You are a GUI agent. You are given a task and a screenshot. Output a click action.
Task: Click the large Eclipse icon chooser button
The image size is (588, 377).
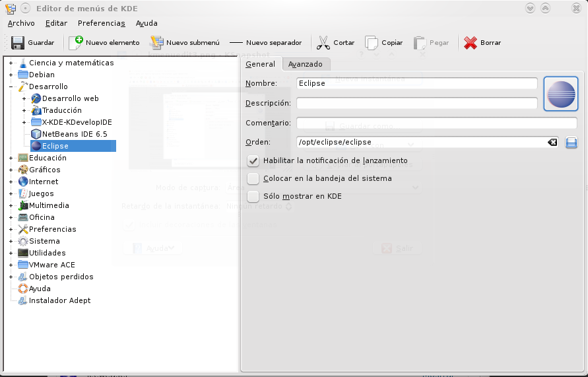tap(561, 94)
